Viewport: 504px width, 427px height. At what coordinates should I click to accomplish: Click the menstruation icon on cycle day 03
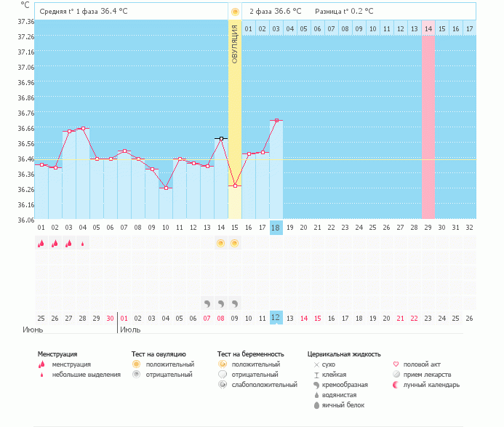pyautogui.click(x=69, y=244)
